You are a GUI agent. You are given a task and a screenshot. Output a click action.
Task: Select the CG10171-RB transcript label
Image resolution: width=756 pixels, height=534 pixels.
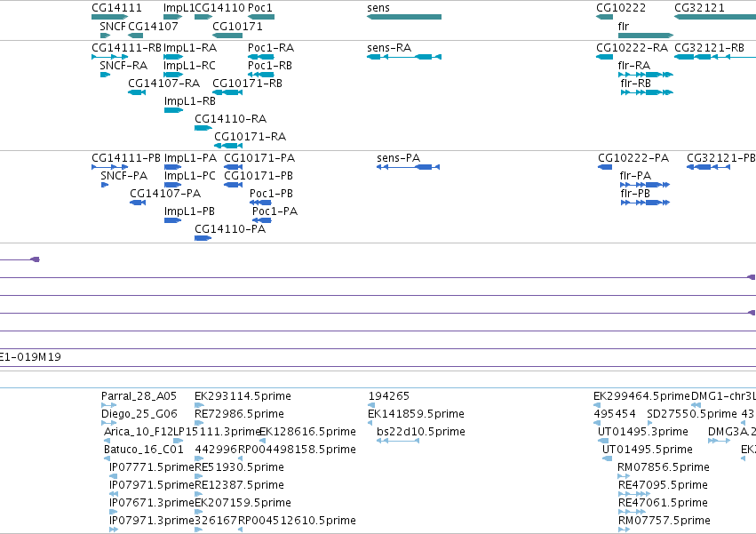247,84
